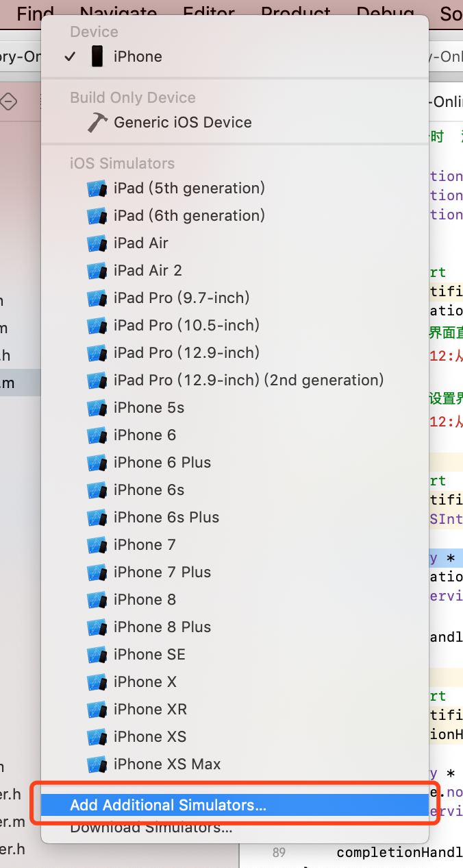
Task: Click the iPhone XS simulator icon
Action: [x=97, y=737]
